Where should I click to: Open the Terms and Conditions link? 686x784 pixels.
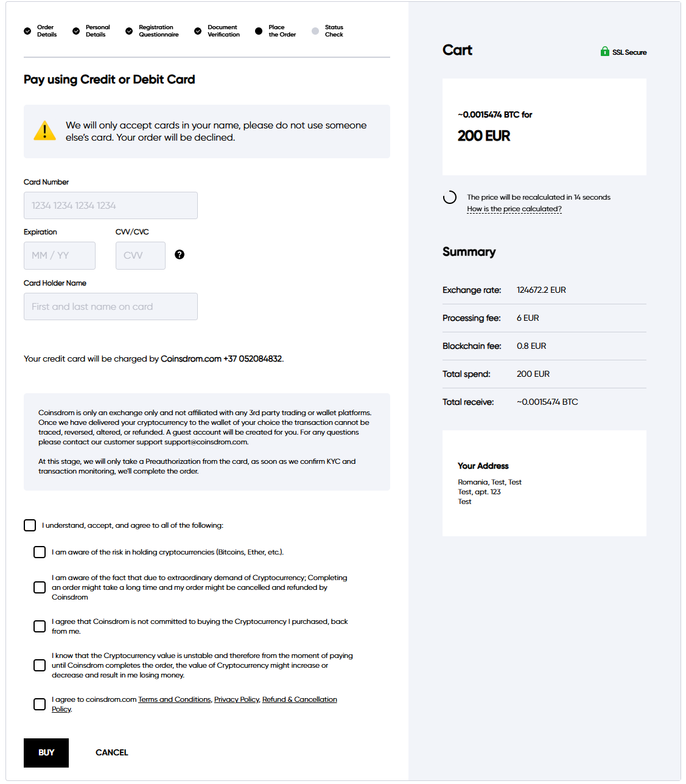(x=175, y=699)
